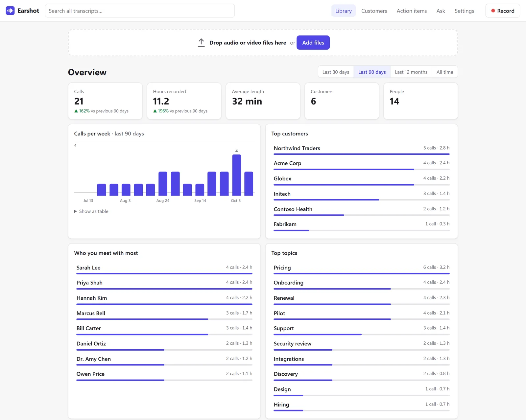Select the Last 90 days range
526x420 pixels.
click(x=372, y=72)
